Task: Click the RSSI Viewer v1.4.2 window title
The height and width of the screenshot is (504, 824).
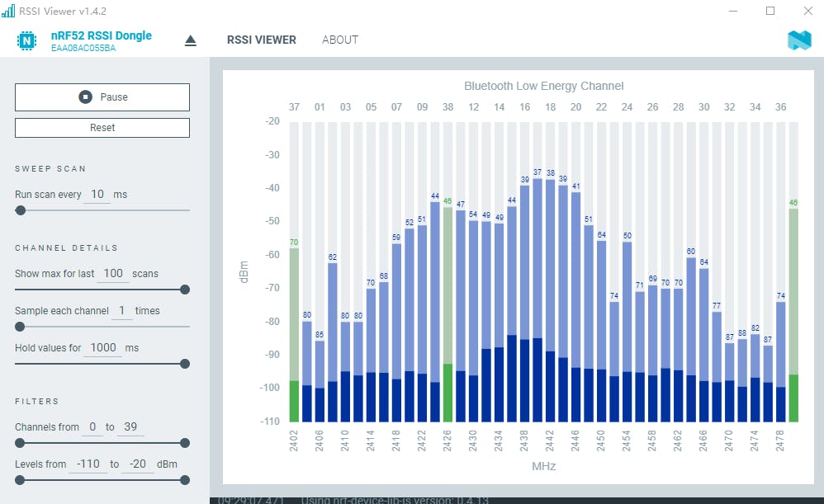Action: click(63, 11)
